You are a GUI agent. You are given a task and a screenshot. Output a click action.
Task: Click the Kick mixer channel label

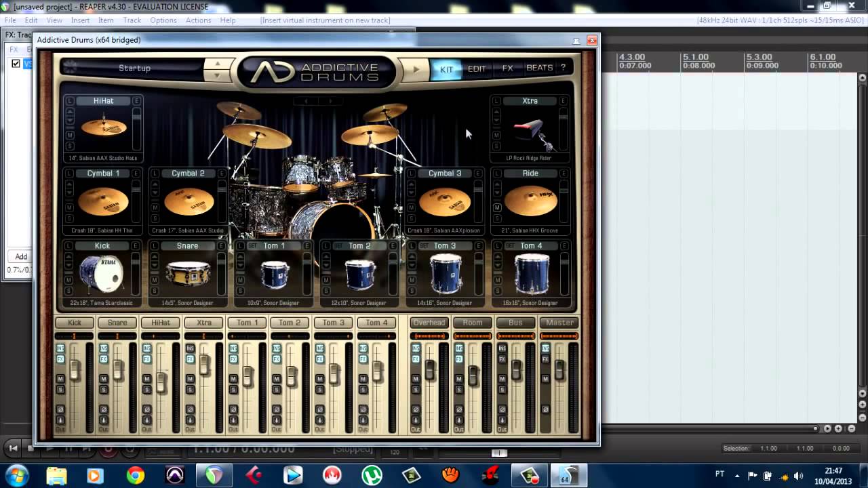pyautogui.click(x=74, y=323)
